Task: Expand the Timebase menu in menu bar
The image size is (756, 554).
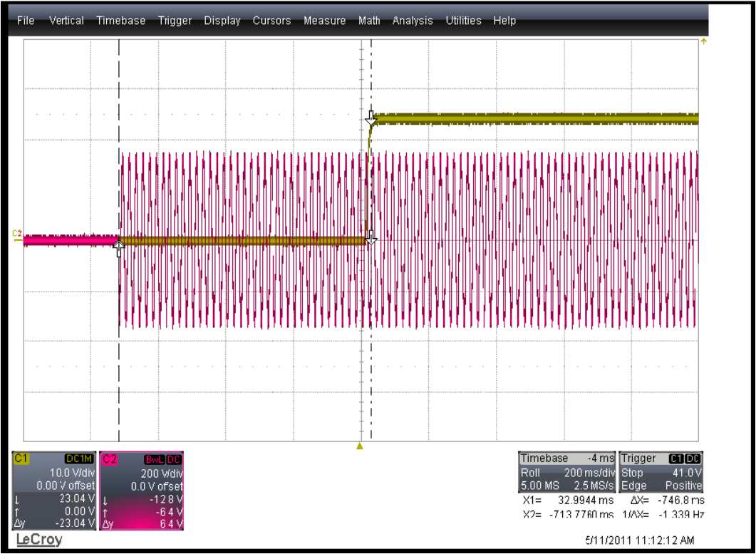Action: (x=120, y=21)
